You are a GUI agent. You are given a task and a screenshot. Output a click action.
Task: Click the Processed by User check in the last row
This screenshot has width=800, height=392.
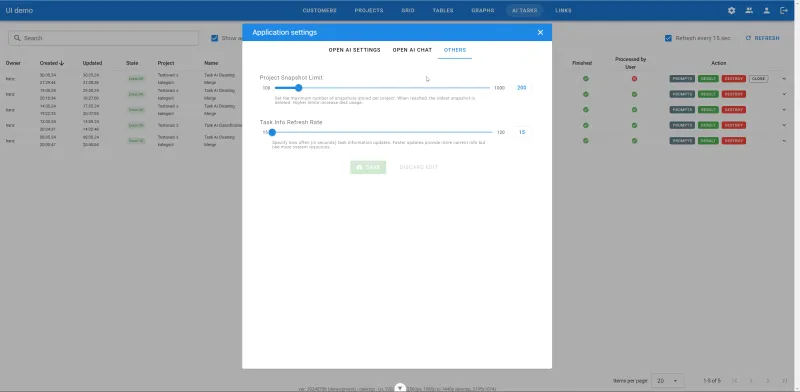[x=634, y=140]
